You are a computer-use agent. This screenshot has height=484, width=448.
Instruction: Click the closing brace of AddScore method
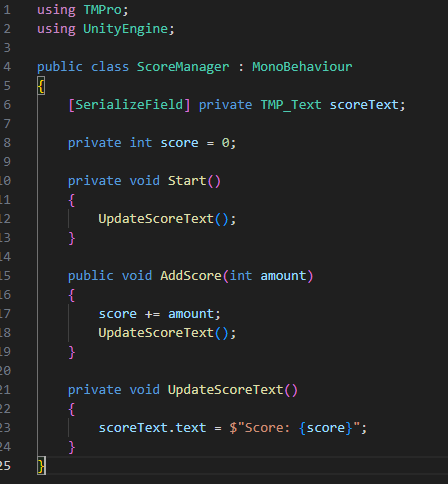72,352
